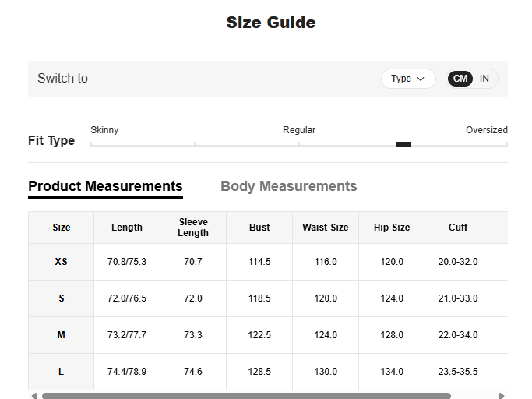532x399 pixels.
Task: Click the chevron in Type dropdown
Action: [421, 79]
